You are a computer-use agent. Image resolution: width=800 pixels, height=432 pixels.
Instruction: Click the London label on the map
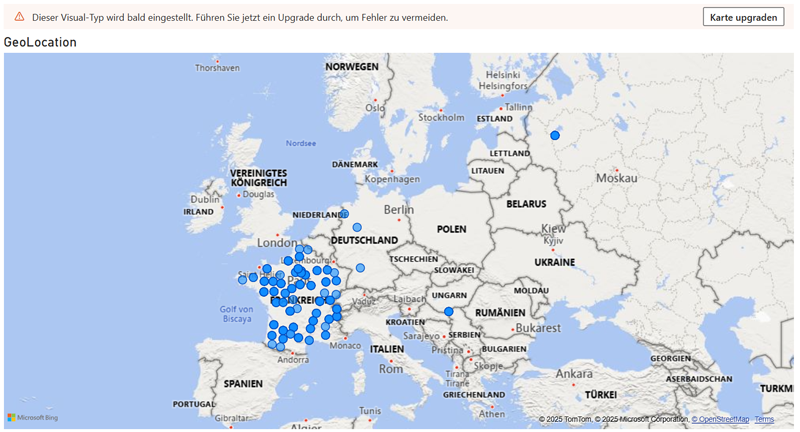pyautogui.click(x=277, y=242)
